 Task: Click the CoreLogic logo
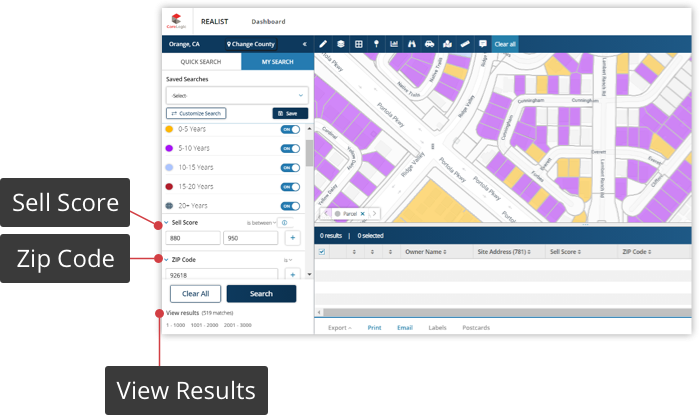(x=176, y=21)
